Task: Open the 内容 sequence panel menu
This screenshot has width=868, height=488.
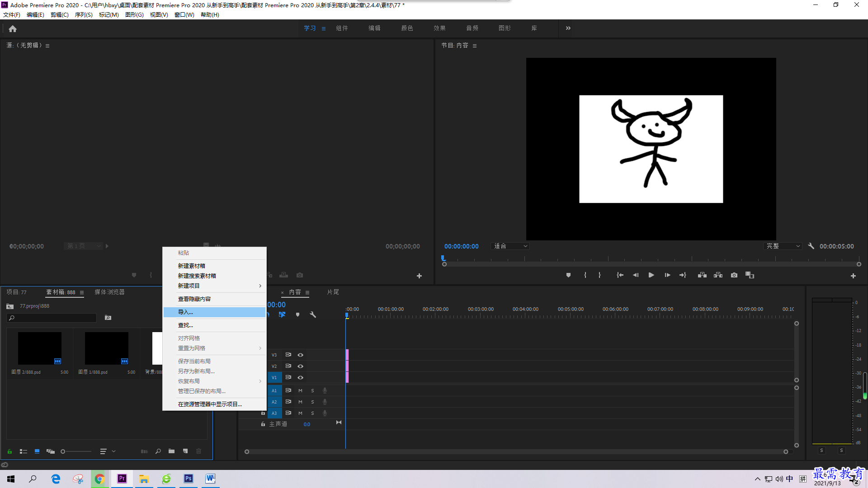Action: coord(307,293)
